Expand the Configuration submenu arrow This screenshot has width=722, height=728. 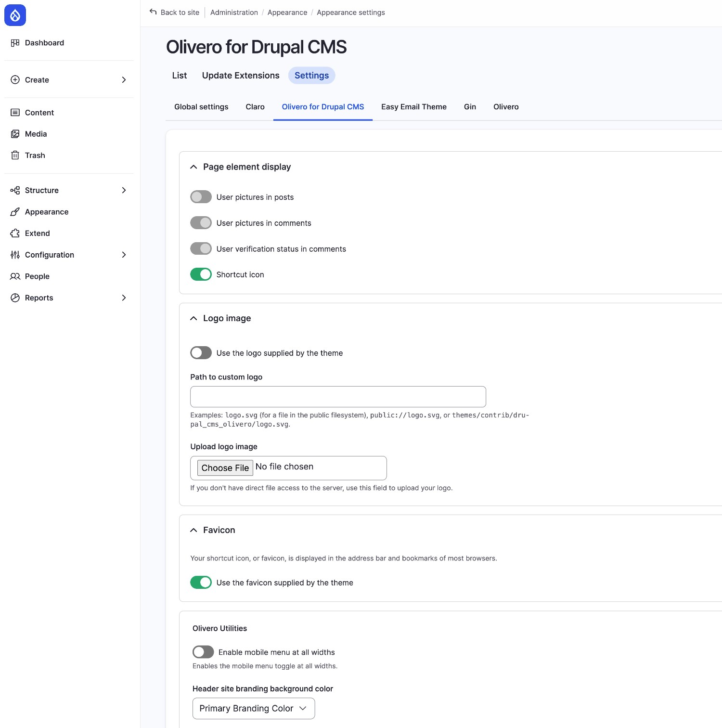[124, 255]
